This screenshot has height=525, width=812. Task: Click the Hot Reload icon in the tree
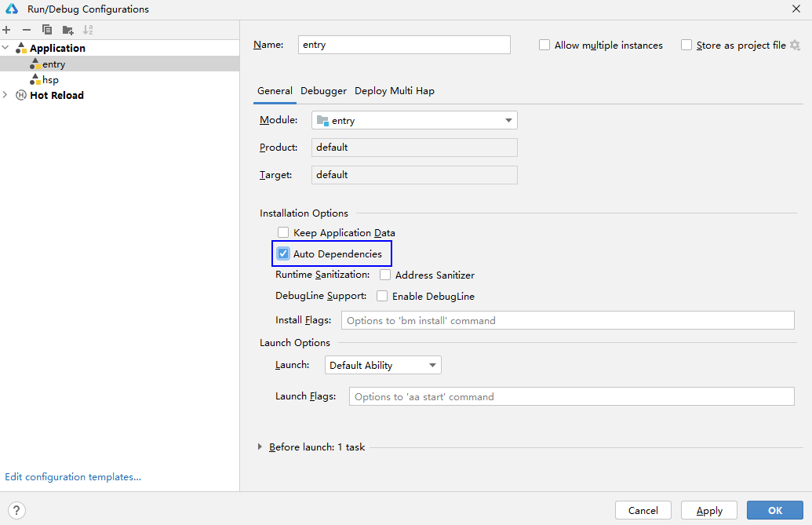(x=20, y=95)
